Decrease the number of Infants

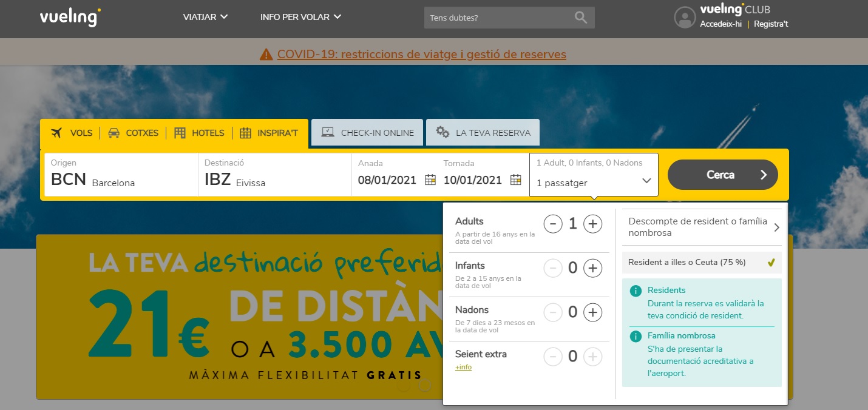tap(552, 268)
